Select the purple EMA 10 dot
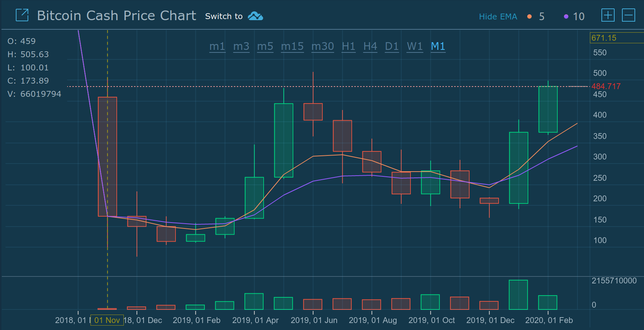 (x=566, y=16)
